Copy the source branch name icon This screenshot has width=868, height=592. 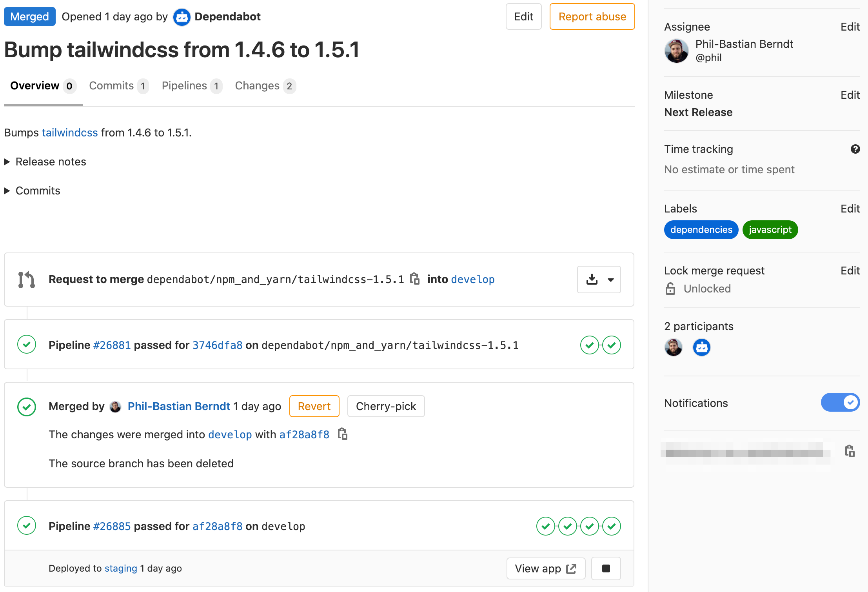click(x=414, y=279)
